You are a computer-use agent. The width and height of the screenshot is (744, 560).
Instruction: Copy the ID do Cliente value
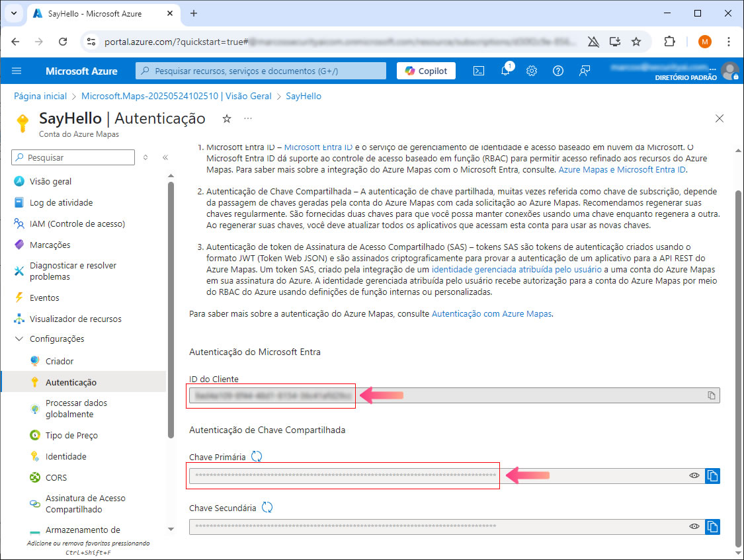coord(711,395)
